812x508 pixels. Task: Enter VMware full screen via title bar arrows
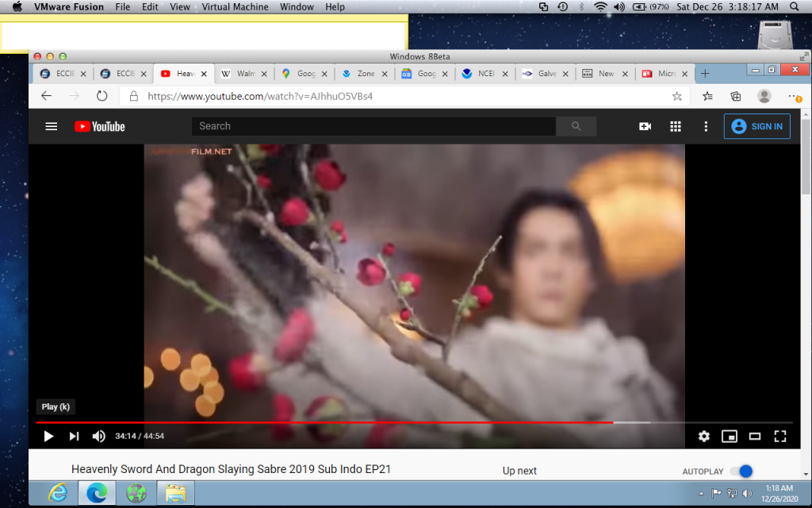pyautogui.click(x=804, y=56)
